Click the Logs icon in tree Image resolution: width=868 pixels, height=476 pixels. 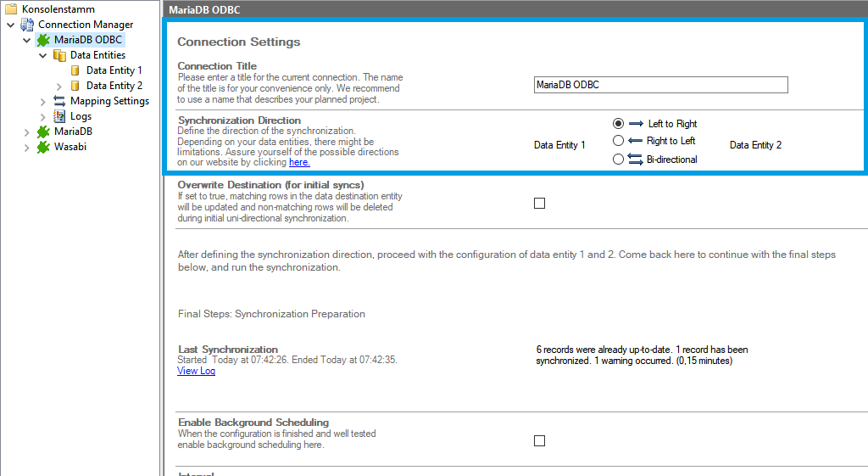tap(59, 116)
